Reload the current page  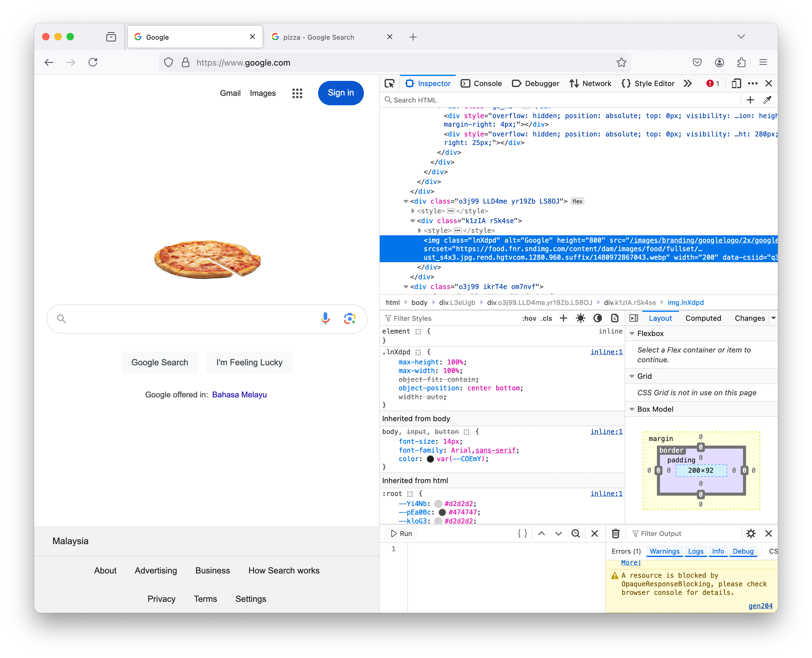pos(93,63)
